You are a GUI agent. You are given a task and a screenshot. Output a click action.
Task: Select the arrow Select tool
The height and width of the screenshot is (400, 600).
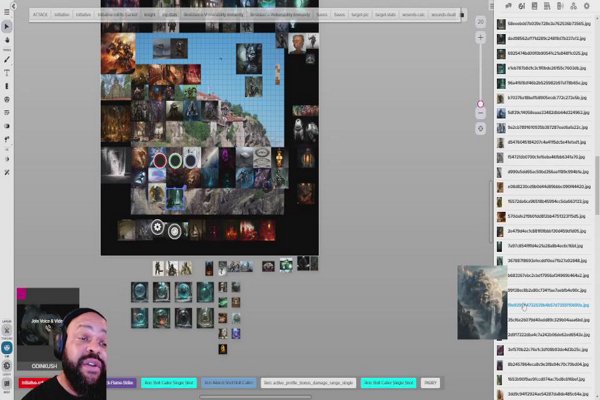click(7, 26)
